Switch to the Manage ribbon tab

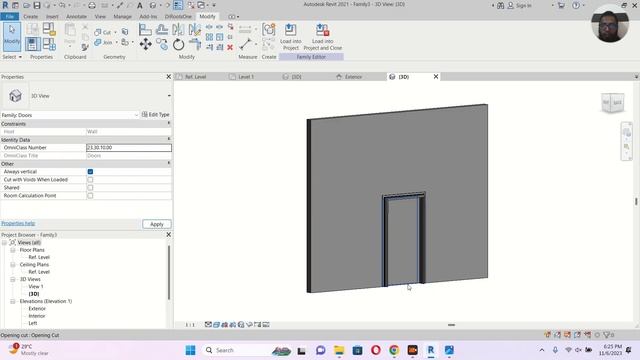point(122,17)
